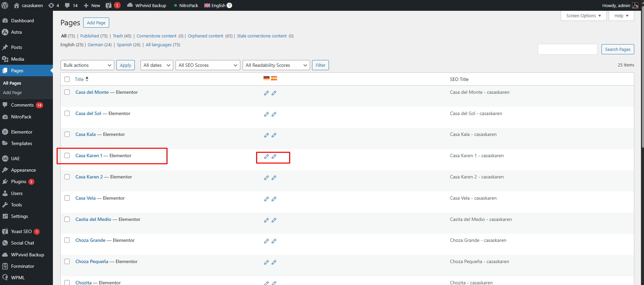Edit Spanish translation of Choza Grande
The width and height of the screenshot is (644, 285).
coord(274,241)
